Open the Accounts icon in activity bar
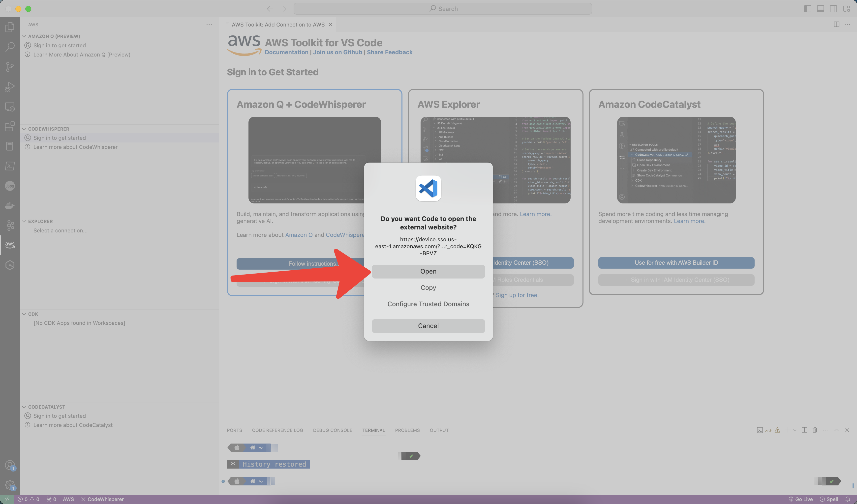The width and height of the screenshot is (857, 504). click(10, 465)
